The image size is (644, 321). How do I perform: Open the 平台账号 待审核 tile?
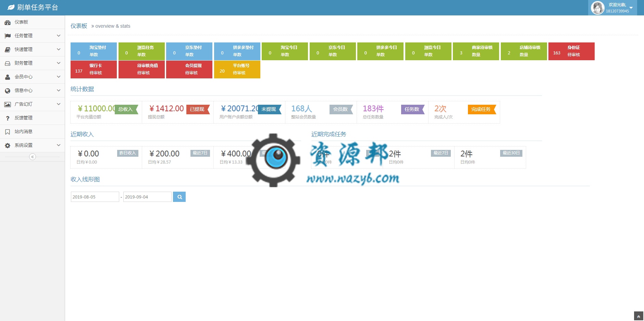(237, 69)
